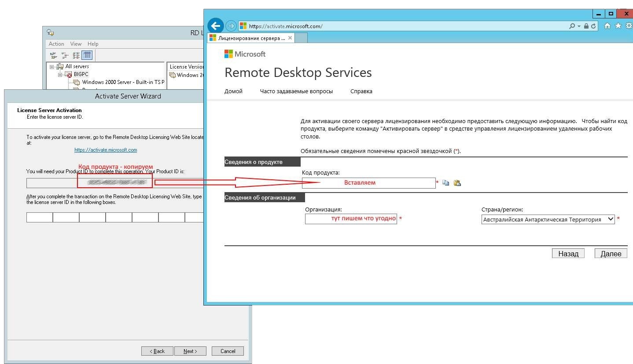
Task: Open the Help menu in RD Licensing Manager
Action: pos(93,44)
